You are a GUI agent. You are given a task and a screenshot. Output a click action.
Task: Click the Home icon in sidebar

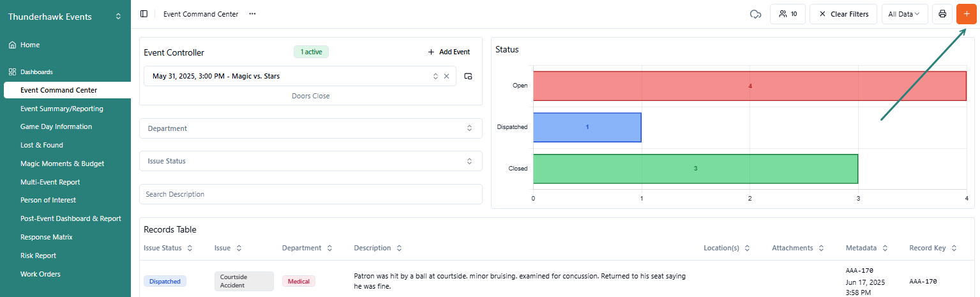coord(12,45)
